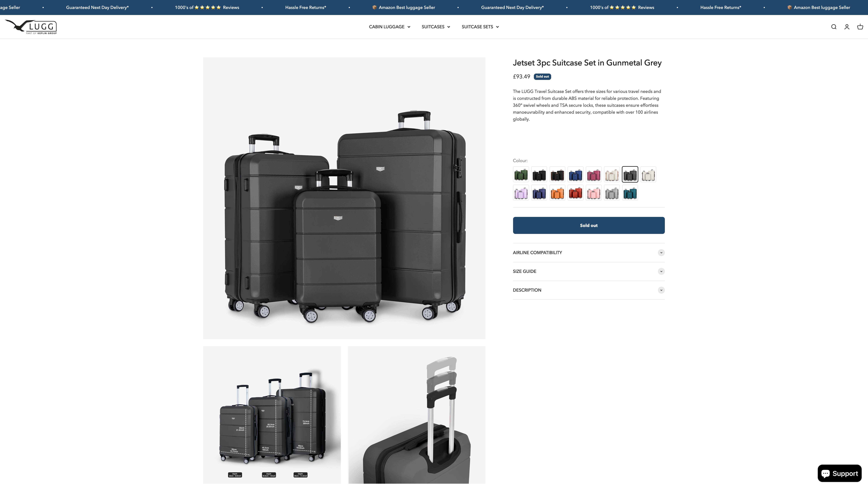The height and width of the screenshot is (488, 868).
Task: Pick the lilac suitcase colour swatch
Action: pos(521,193)
